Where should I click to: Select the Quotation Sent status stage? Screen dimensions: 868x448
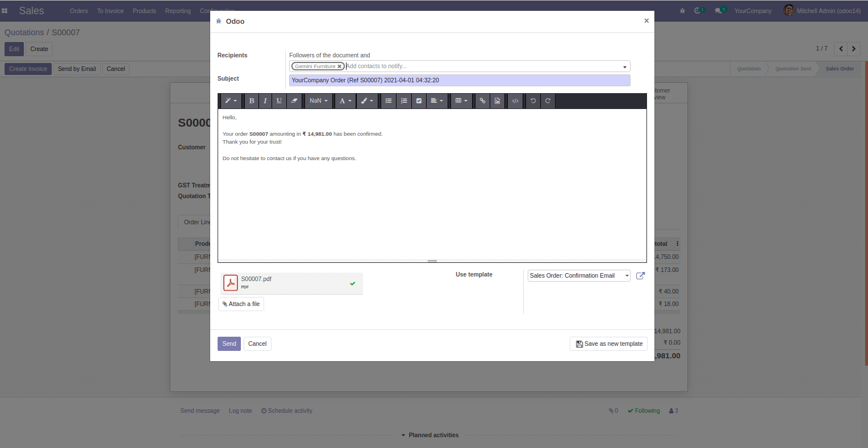[793, 69]
